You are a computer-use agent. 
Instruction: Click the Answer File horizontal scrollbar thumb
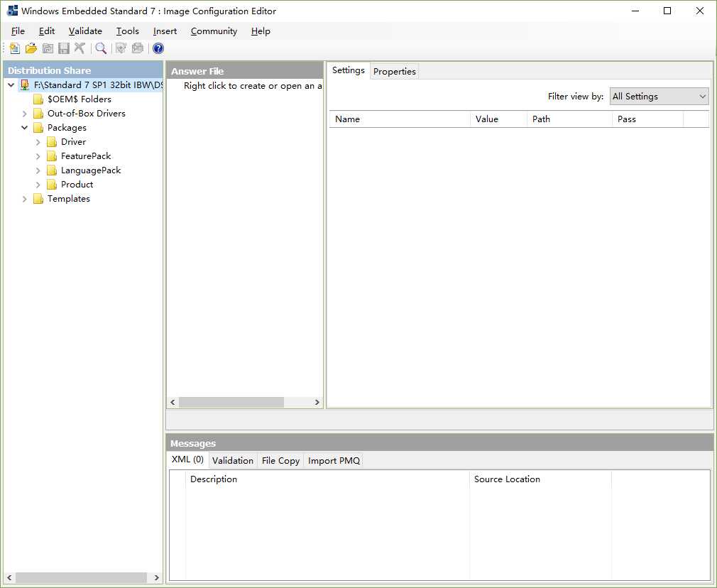click(x=231, y=402)
